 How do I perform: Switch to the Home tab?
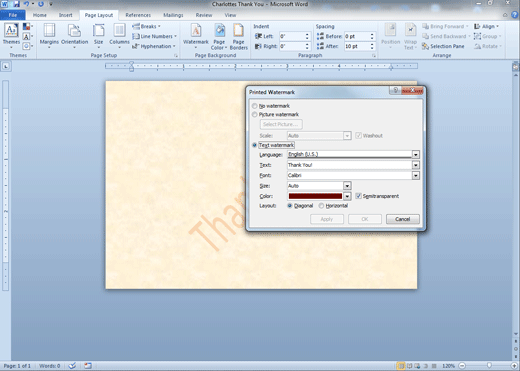pos(40,15)
